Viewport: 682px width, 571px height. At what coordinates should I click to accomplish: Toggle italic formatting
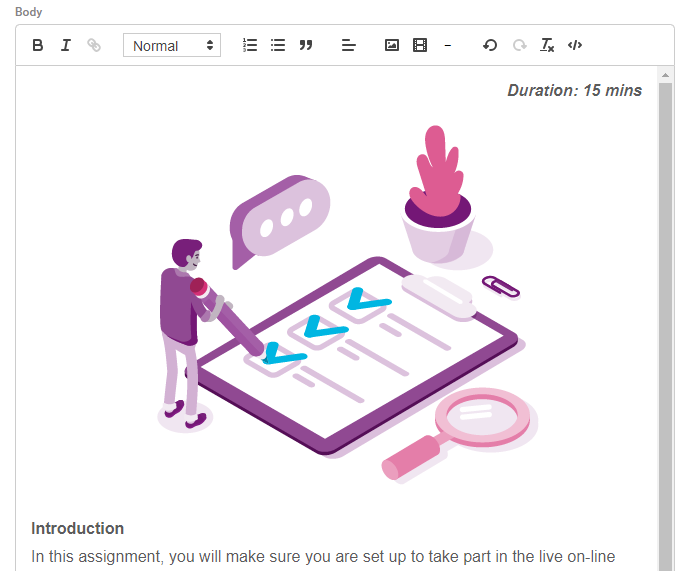pyautogui.click(x=66, y=45)
